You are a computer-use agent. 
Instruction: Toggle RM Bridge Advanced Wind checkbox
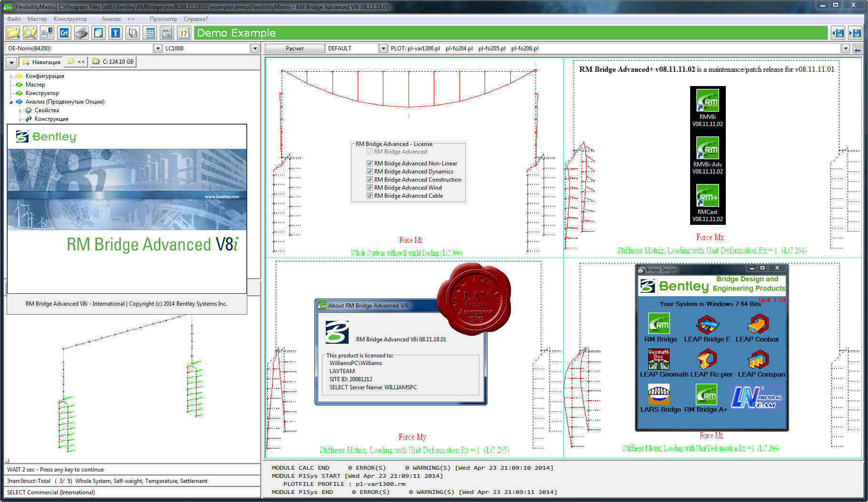click(x=370, y=188)
